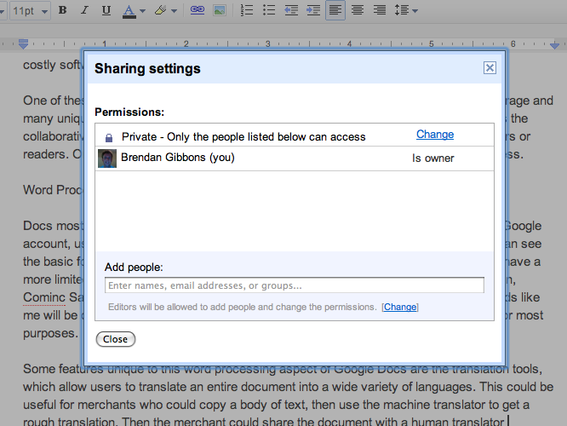Create a numbered list
This screenshot has height=426, width=567.
point(247,10)
